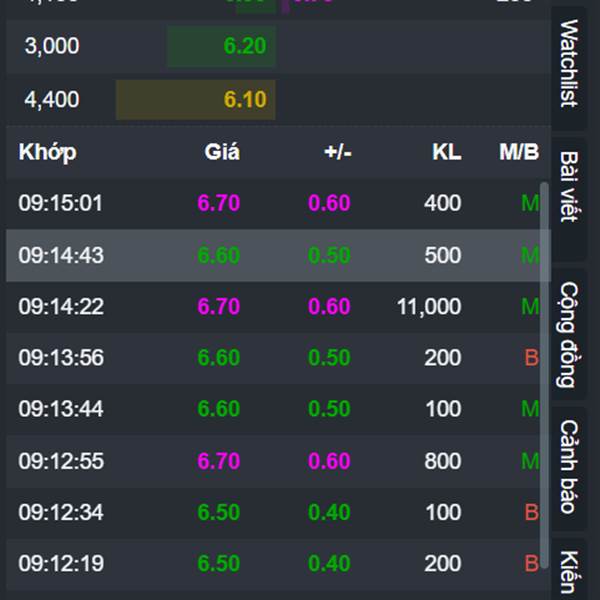The image size is (600, 600).
Task: Open the partially visible Kiến side tab
Action: (568, 572)
